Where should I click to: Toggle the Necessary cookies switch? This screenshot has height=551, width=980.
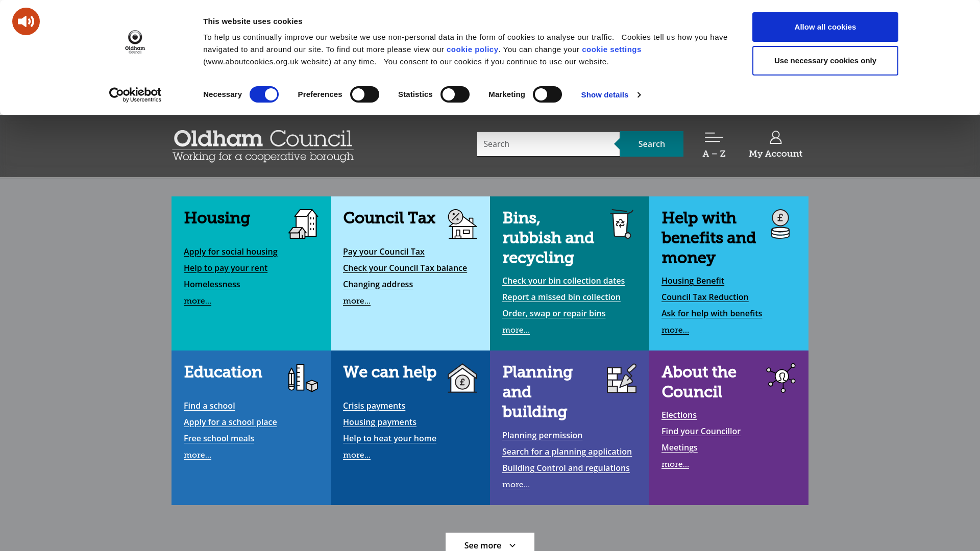(x=264, y=94)
